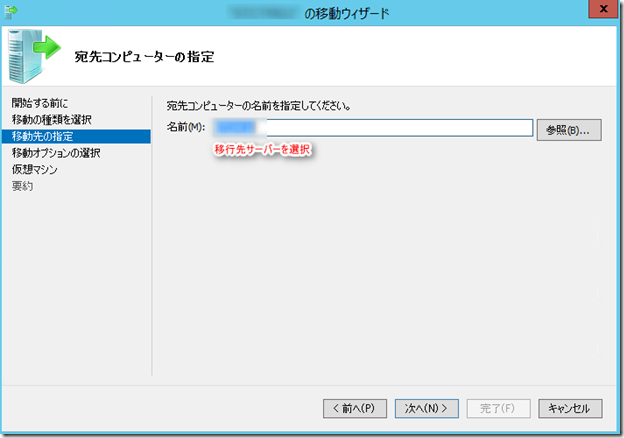
Task: Select the 移動先の指定 step
Action: 76,136
